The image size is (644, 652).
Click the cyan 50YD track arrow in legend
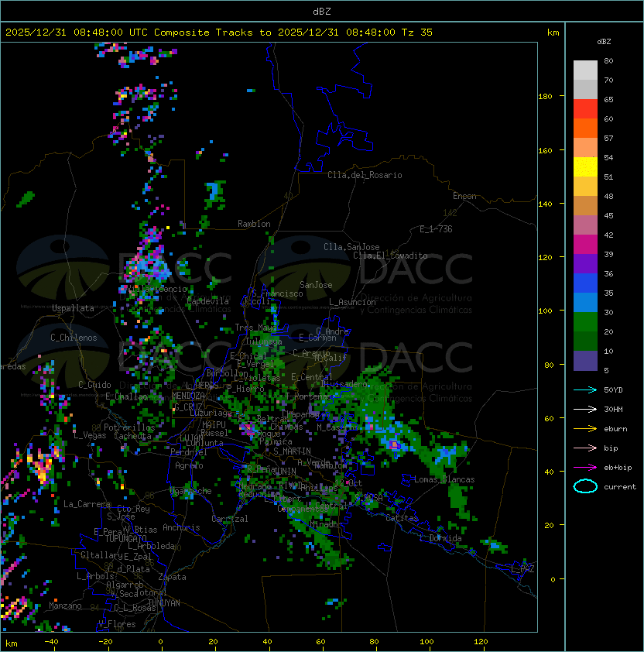(585, 389)
